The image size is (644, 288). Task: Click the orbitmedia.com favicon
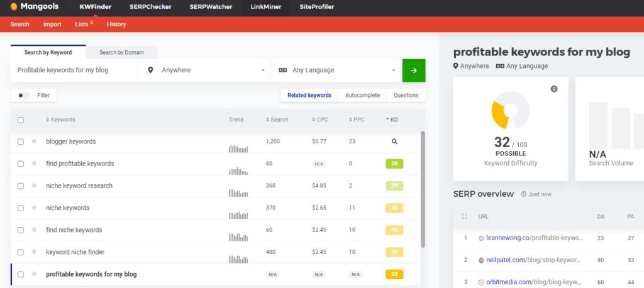pos(481,282)
